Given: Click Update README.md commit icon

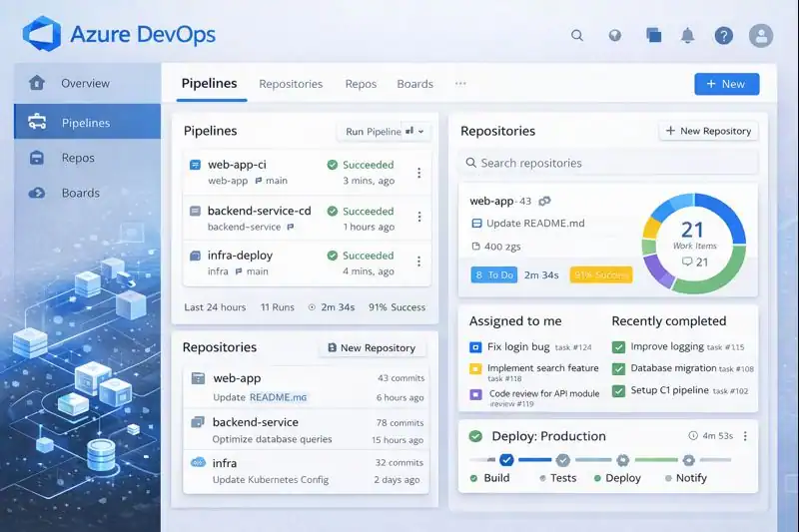Looking at the screenshot, I should pyautogui.click(x=477, y=223).
